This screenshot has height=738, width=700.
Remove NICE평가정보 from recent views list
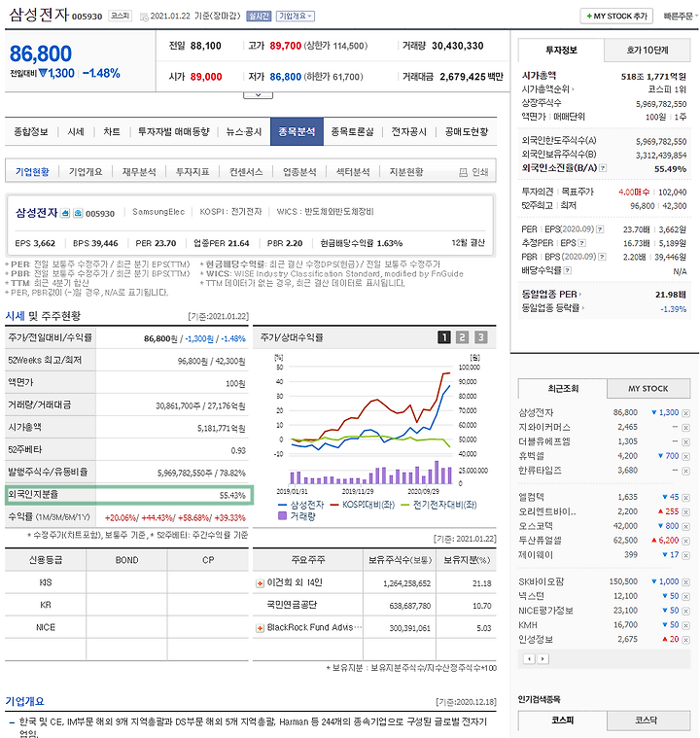point(685,611)
